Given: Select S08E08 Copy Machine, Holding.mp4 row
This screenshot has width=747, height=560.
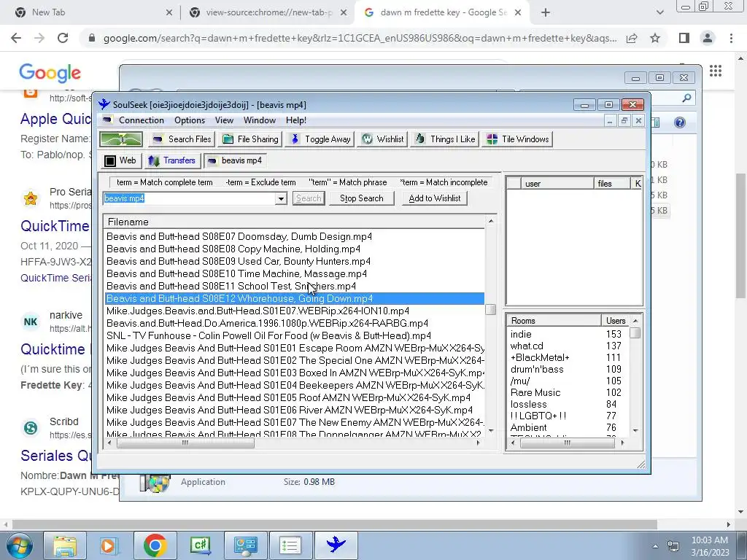Looking at the screenshot, I should point(295,249).
